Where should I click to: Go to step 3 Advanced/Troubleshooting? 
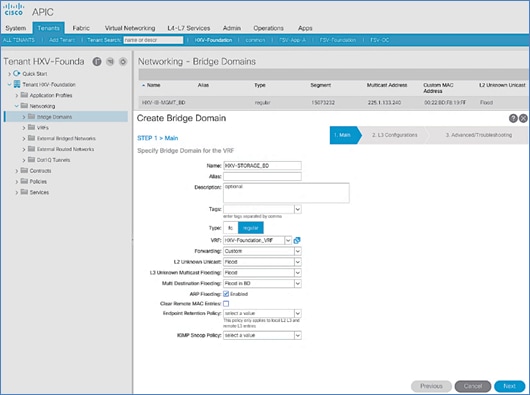coord(479,135)
